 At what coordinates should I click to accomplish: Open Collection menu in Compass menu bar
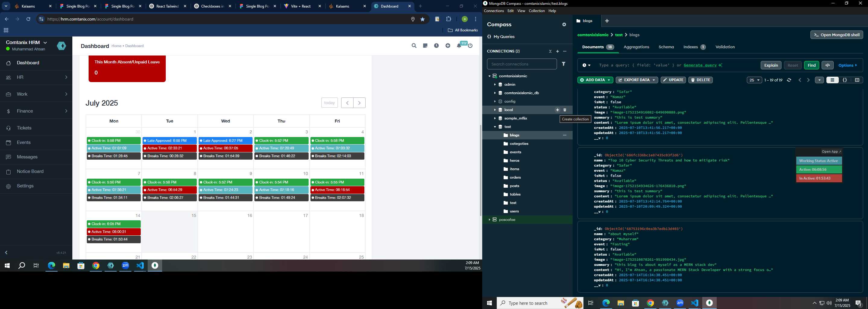coord(536,11)
